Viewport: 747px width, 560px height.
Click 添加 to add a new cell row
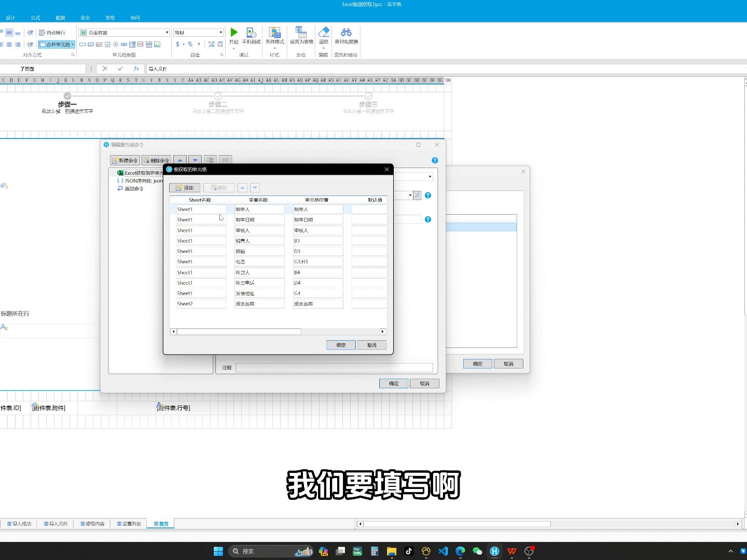(x=184, y=187)
